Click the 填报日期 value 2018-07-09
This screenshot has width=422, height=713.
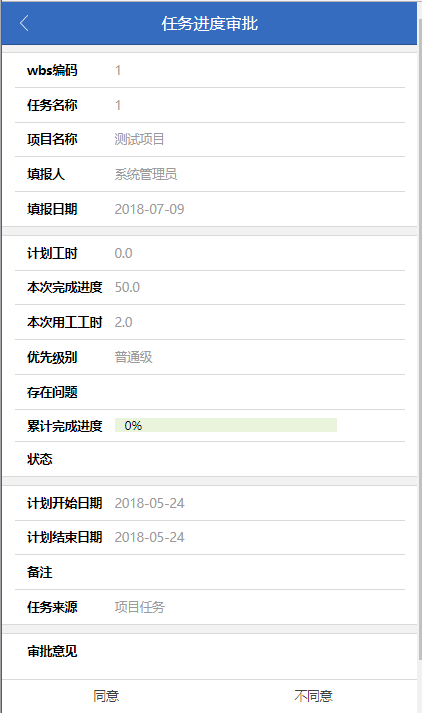(x=149, y=209)
